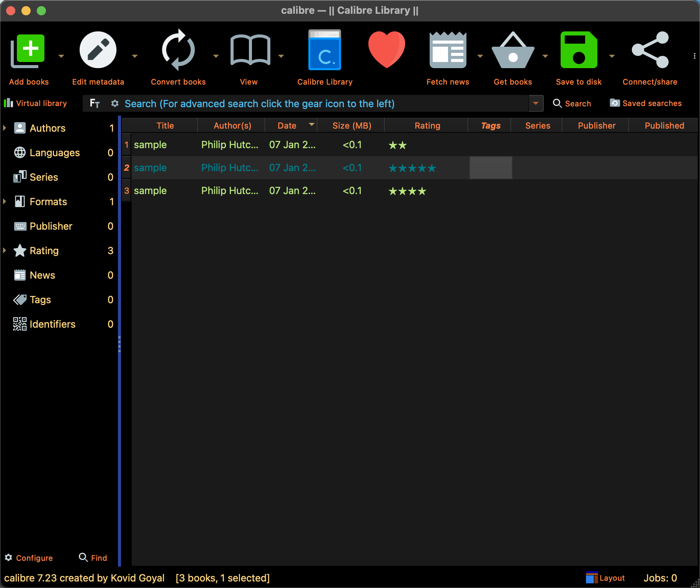This screenshot has height=588, width=700.
Task: Click the Fetch news icon
Action: (448, 51)
